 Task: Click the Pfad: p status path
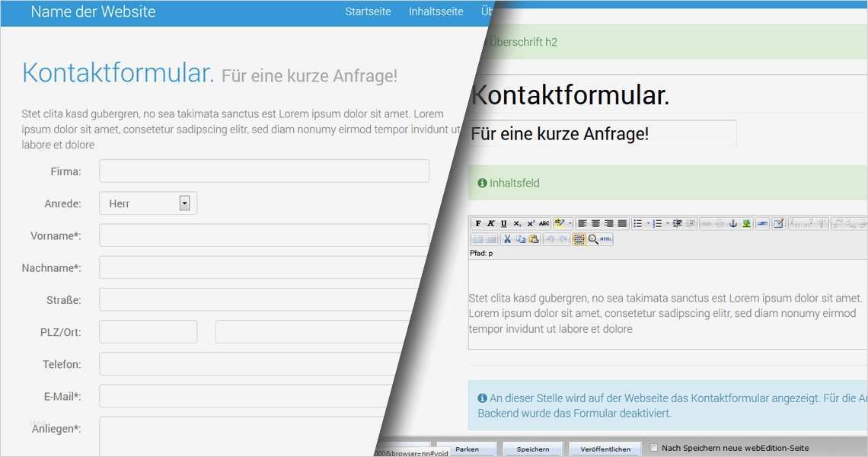[481, 253]
